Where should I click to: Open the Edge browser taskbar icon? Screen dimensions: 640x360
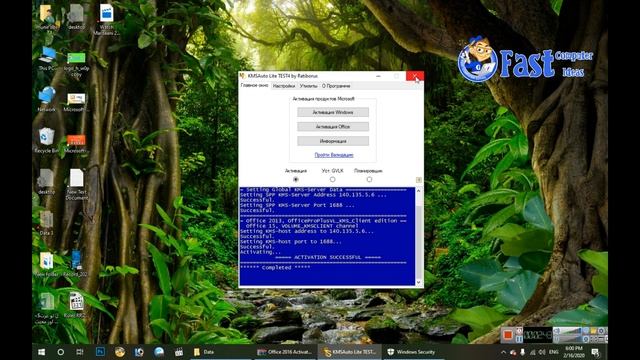(x=159, y=352)
